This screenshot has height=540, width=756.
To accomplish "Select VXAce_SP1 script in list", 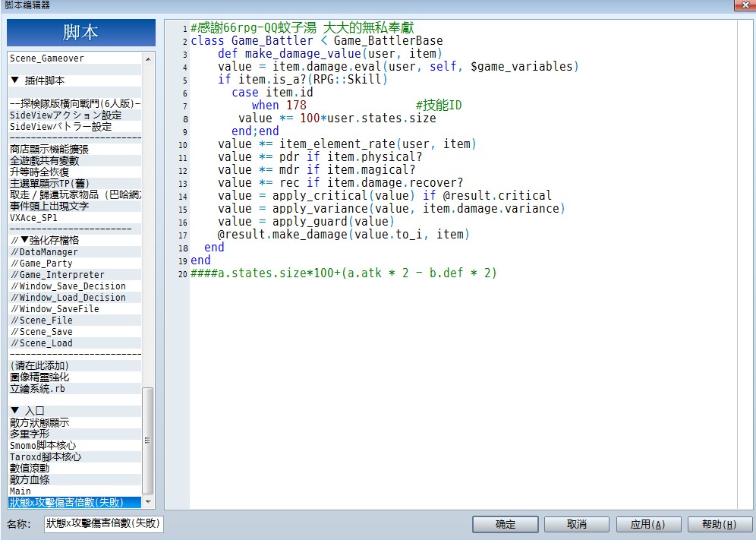I will pyautogui.click(x=74, y=218).
